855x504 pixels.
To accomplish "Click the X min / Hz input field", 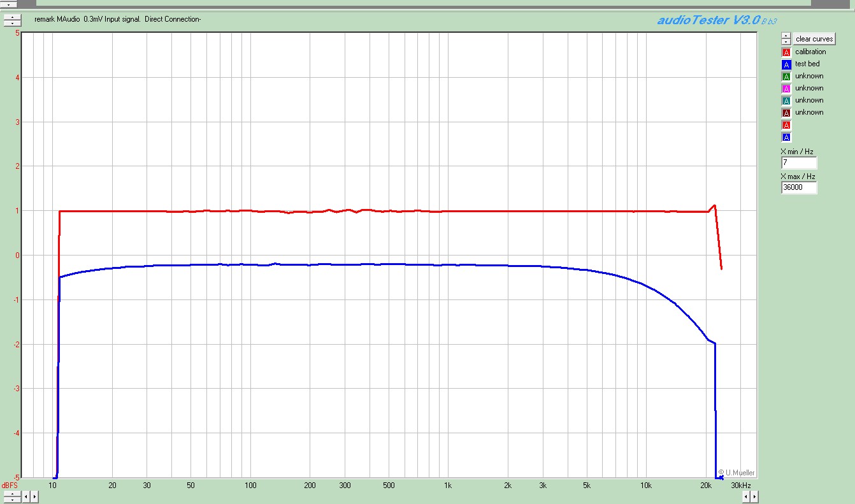I will pos(799,163).
